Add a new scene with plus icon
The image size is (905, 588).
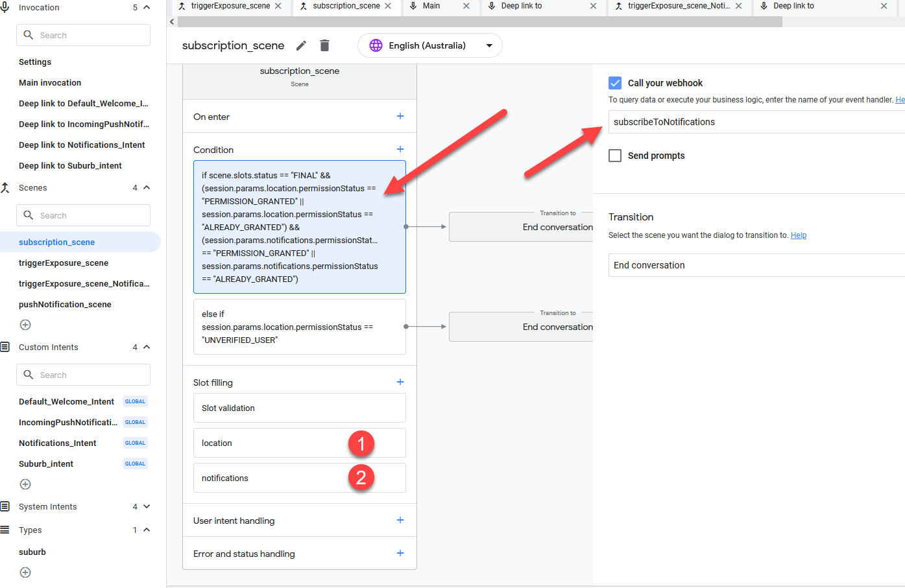25,325
